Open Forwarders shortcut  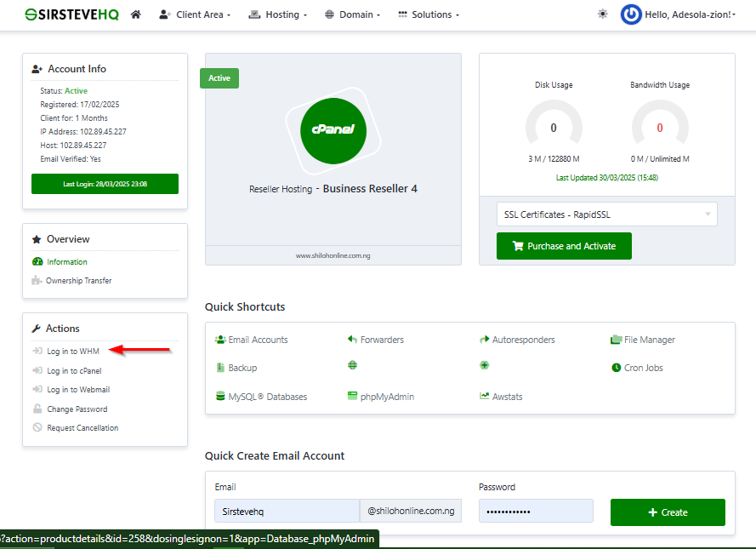[376, 340]
